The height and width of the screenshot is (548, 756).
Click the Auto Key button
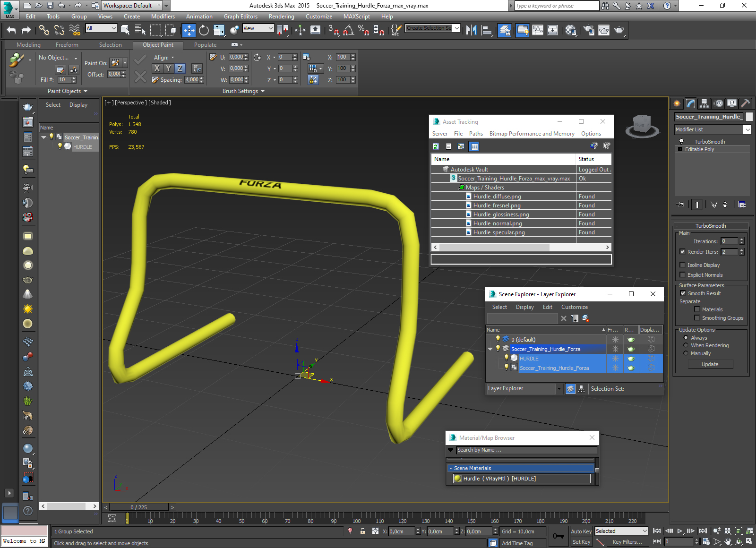pyautogui.click(x=581, y=531)
